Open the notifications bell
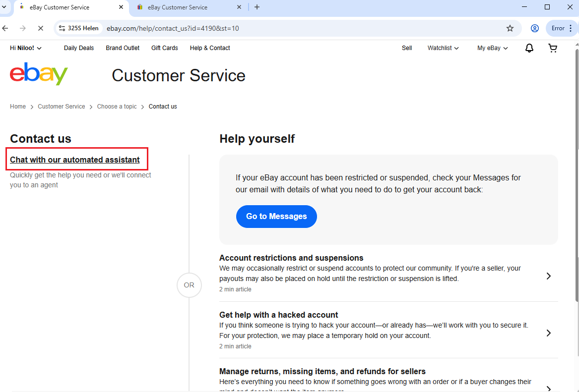Screen dimensions: 579x392 pos(529,48)
